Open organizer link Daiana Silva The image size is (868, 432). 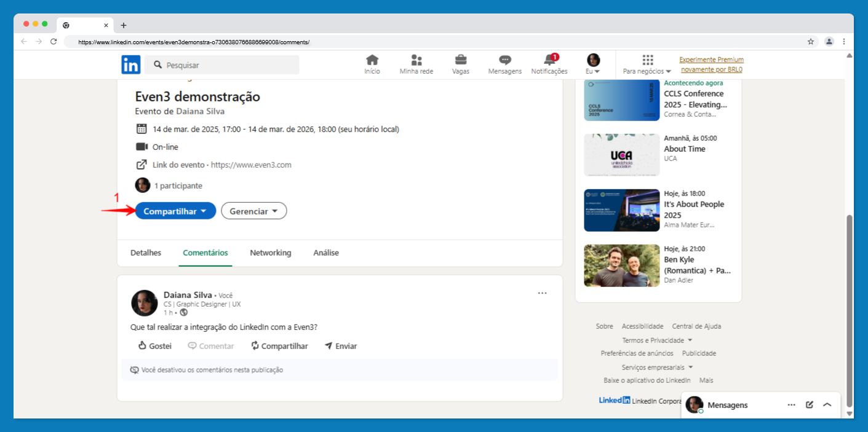click(x=201, y=111)
